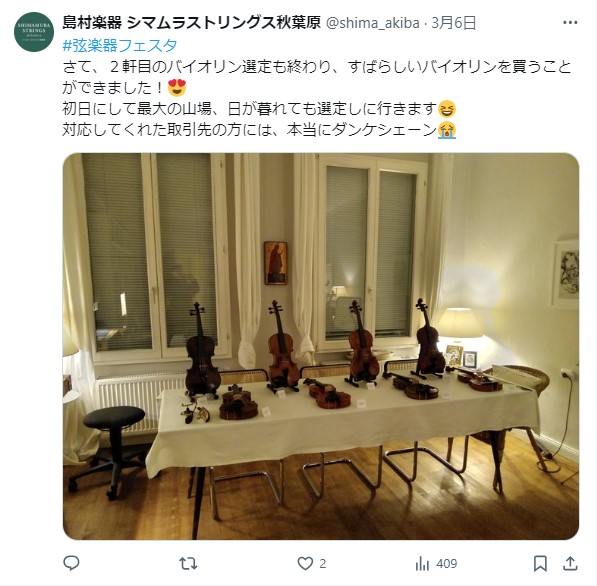597x586 pixels.
Task: Open the @shima_akiba handle
Action: point(373,23)
